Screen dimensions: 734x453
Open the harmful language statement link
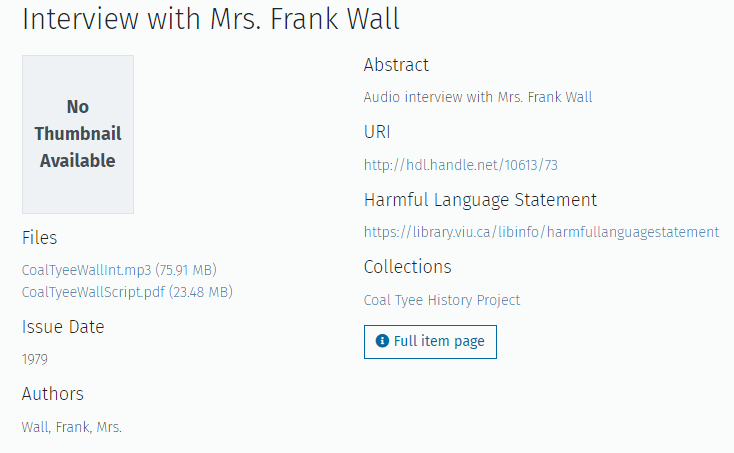541,232
